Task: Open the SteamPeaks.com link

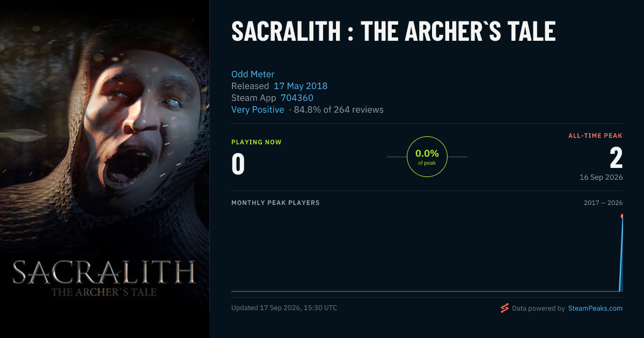Action: coord(595,308)
